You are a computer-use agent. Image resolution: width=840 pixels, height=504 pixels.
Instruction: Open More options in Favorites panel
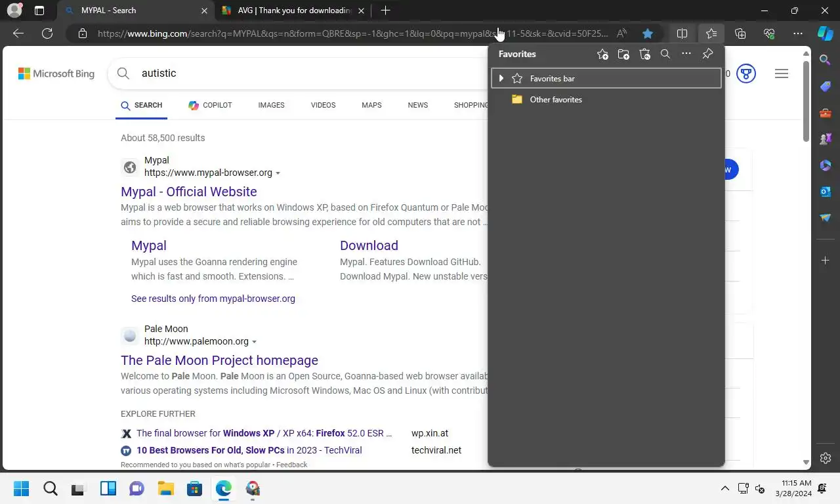pos(686,54)
